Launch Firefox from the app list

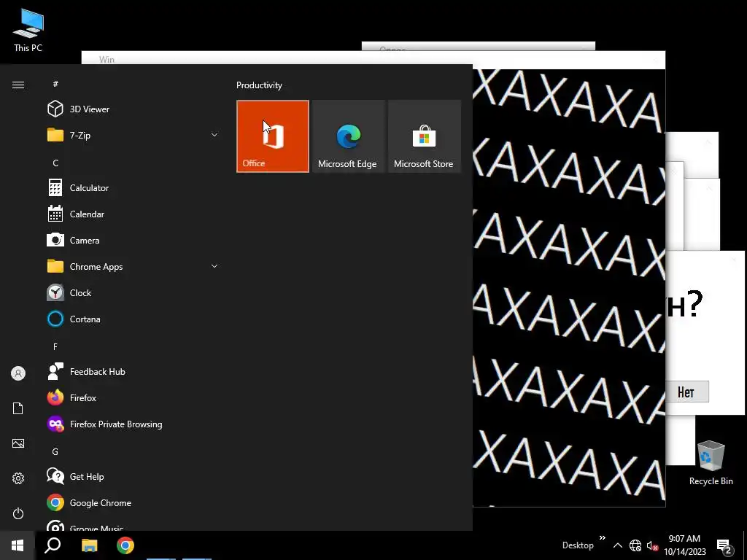133,397
